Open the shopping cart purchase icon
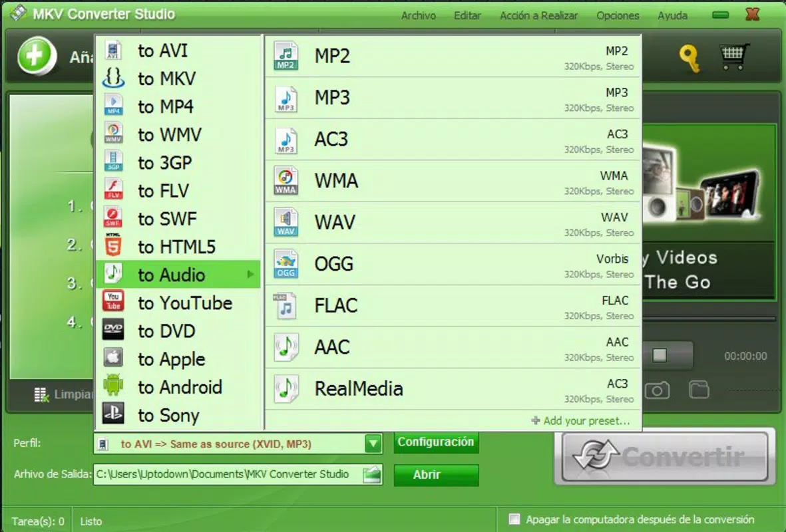The width and height of the screenshot is (786, 532). coord(734,57)
